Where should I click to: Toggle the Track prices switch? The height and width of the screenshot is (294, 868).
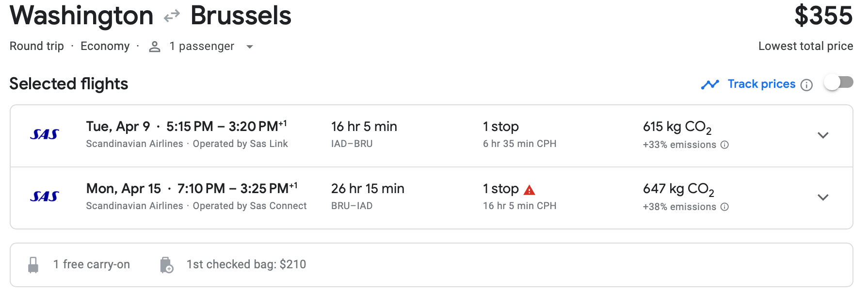point(838,83)
